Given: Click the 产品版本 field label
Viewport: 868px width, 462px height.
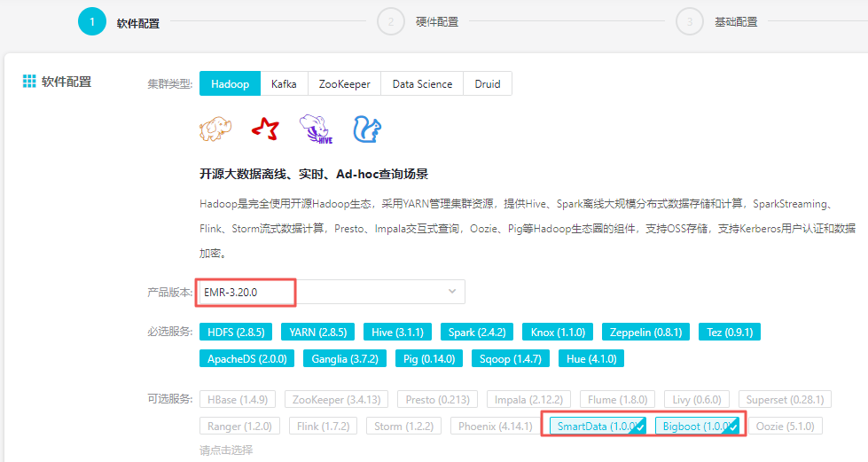Looking at the screenshot, I should (170, 292).
